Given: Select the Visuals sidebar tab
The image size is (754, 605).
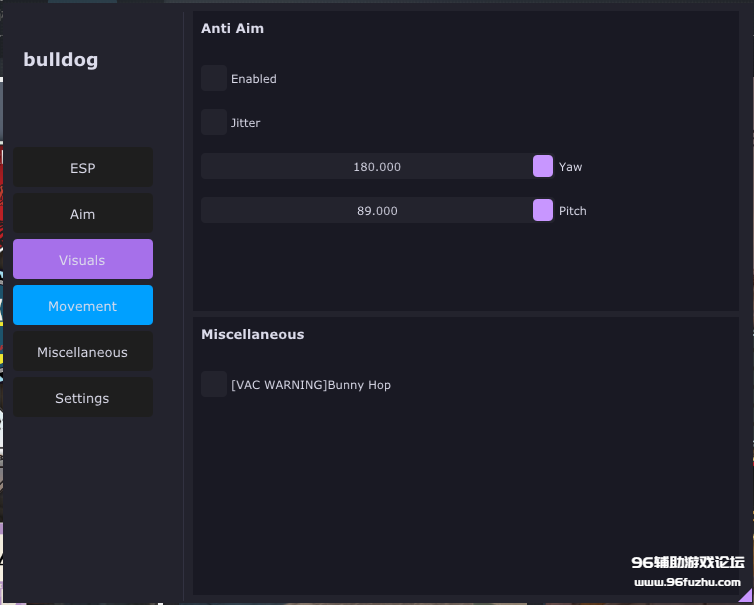Looking at the screenshot, I should (83, 260).
